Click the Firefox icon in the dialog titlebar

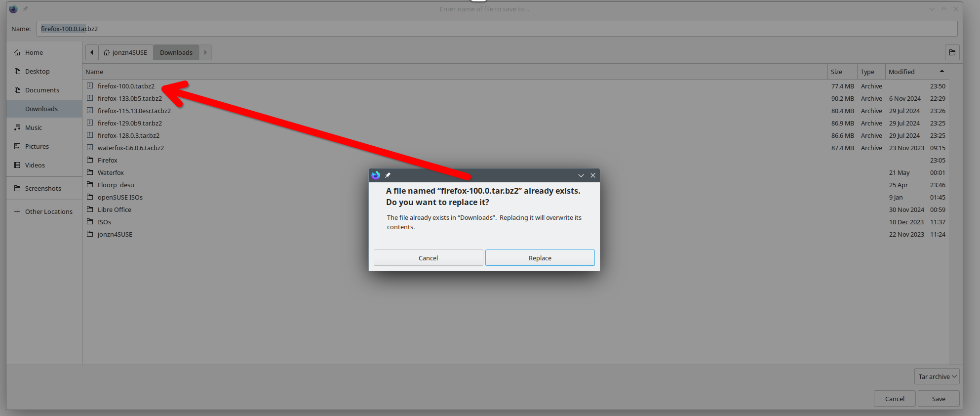click(376, 175)
